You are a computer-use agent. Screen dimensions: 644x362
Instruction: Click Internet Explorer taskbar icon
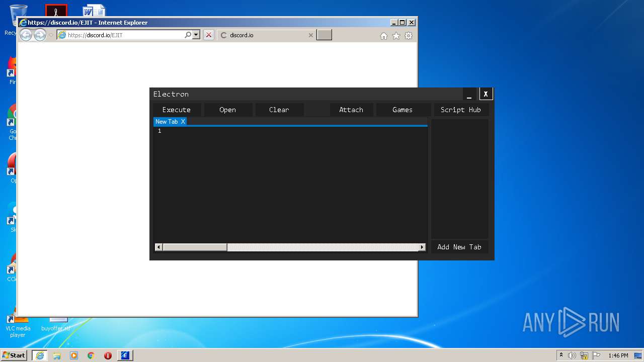[40, 355]
